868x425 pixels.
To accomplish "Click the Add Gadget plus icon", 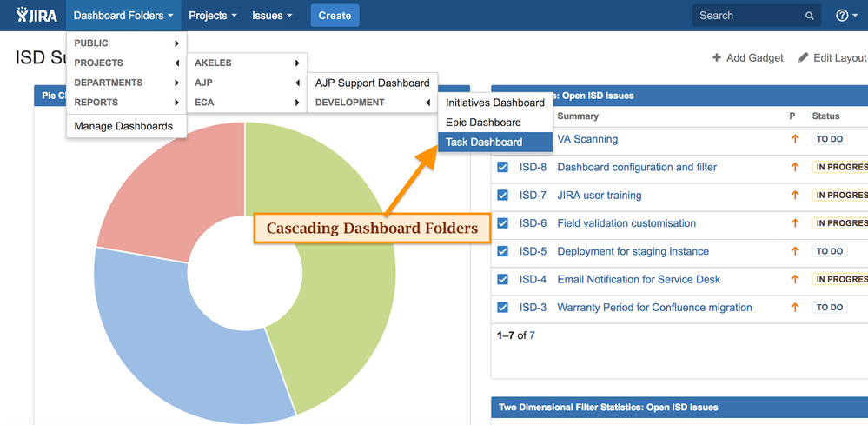I will pyautogui.click(x=717, y=57).
